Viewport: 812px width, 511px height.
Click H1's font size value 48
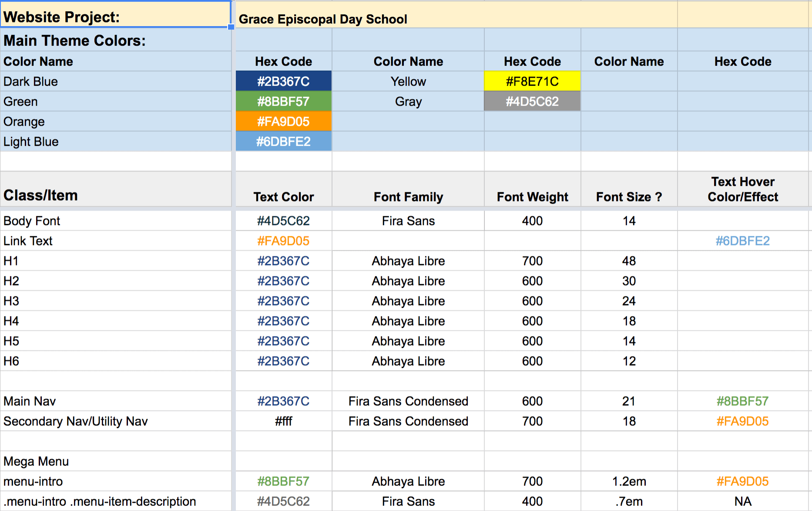(x=629, y=261)
